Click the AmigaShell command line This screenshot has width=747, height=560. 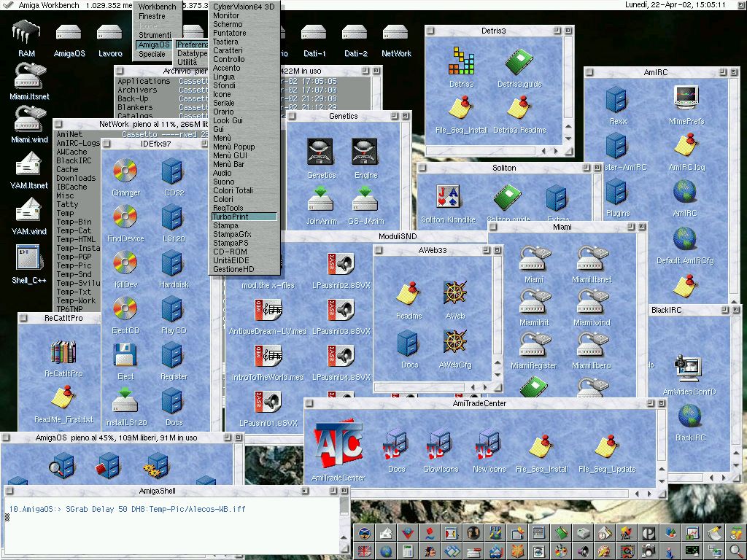click(175, 509)
